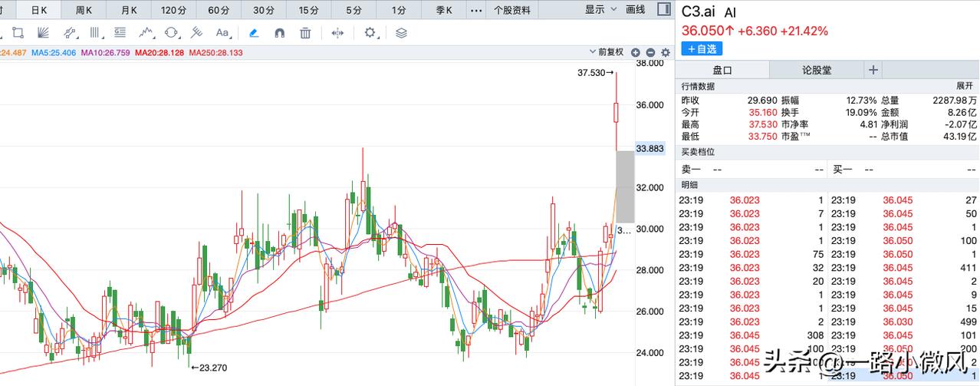Select the 论股堂 tab

[x=817, y=70]
